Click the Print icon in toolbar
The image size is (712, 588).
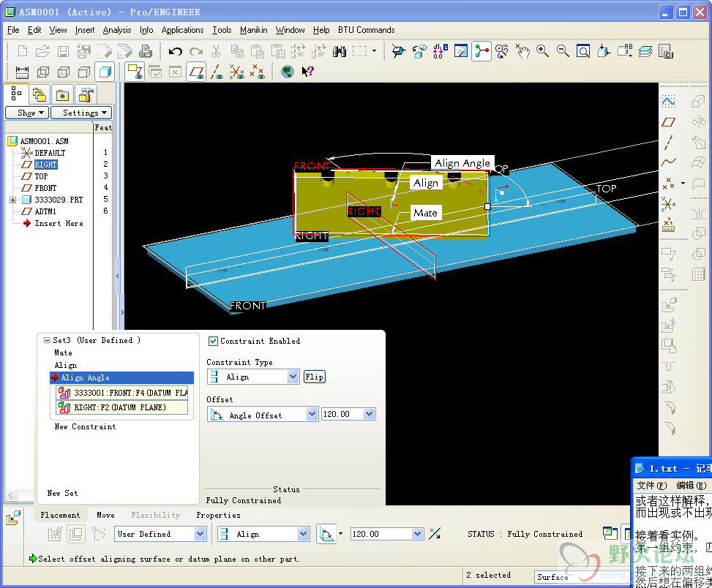click(146, 51)
